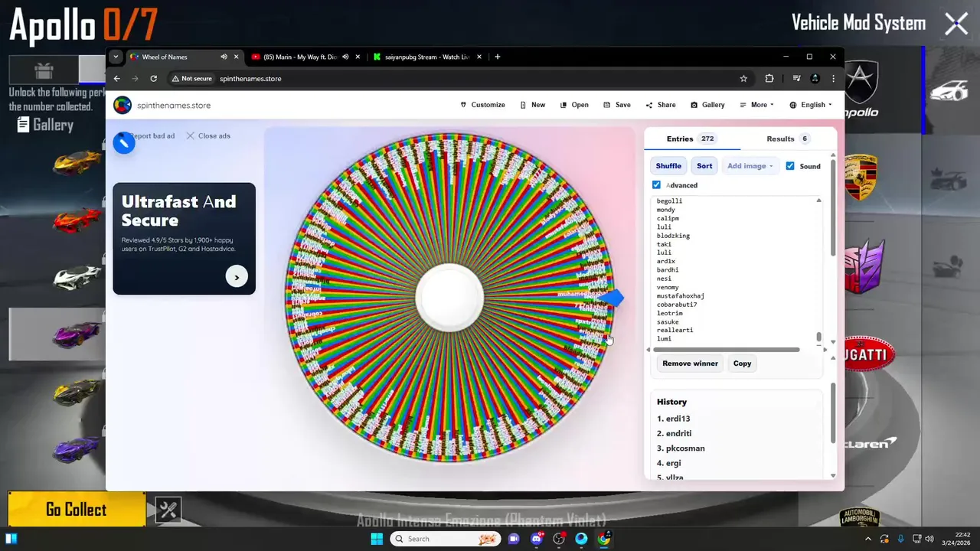This screenshot has height=551, width=980.
Task: Create a New wheel
Action: [x=532, y=105]
